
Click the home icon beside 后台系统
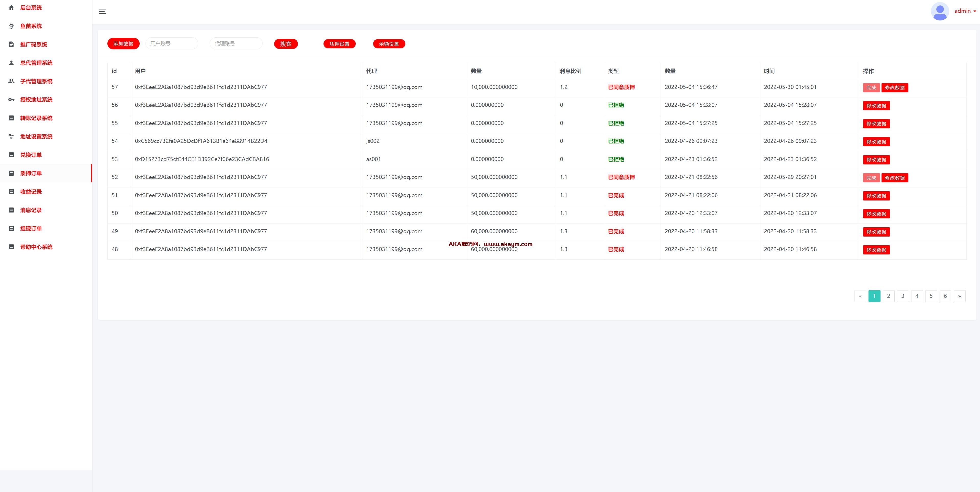click(12, 8)
